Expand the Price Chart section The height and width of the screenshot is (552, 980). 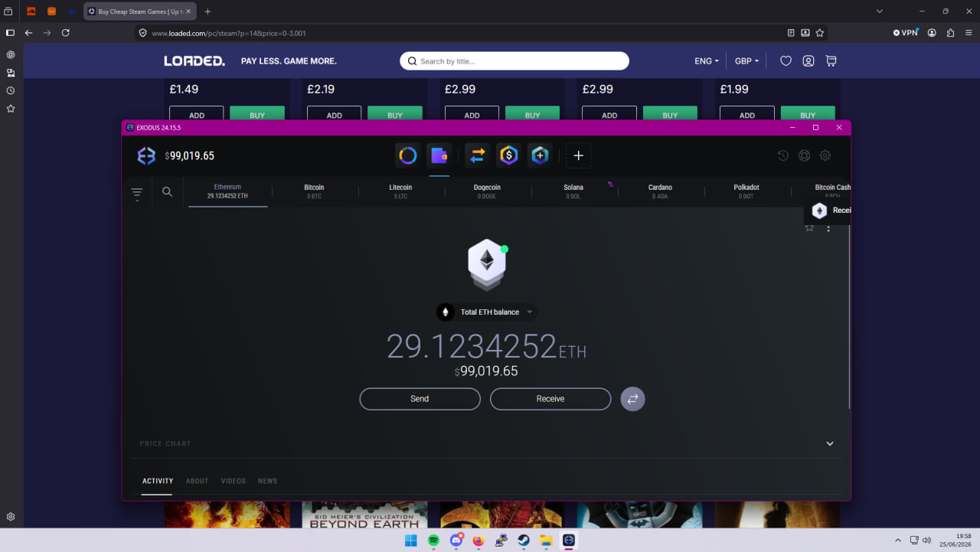pyautogui.click(x=830, y=444)
